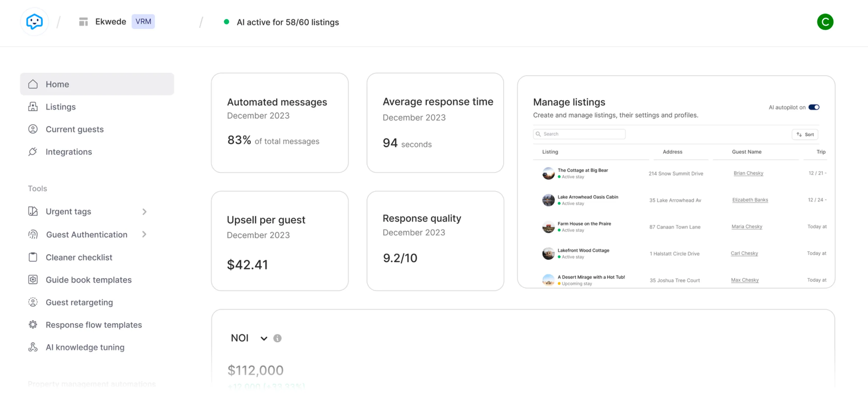Click the Ekwede workspace name
This screenshot has width=868, height=404.
[110, 21]
